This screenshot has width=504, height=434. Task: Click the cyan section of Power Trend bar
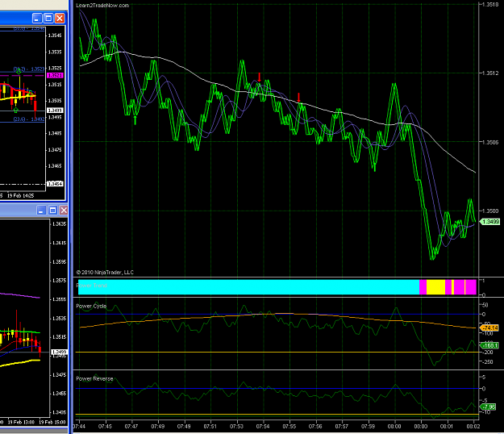coord(248,287)
